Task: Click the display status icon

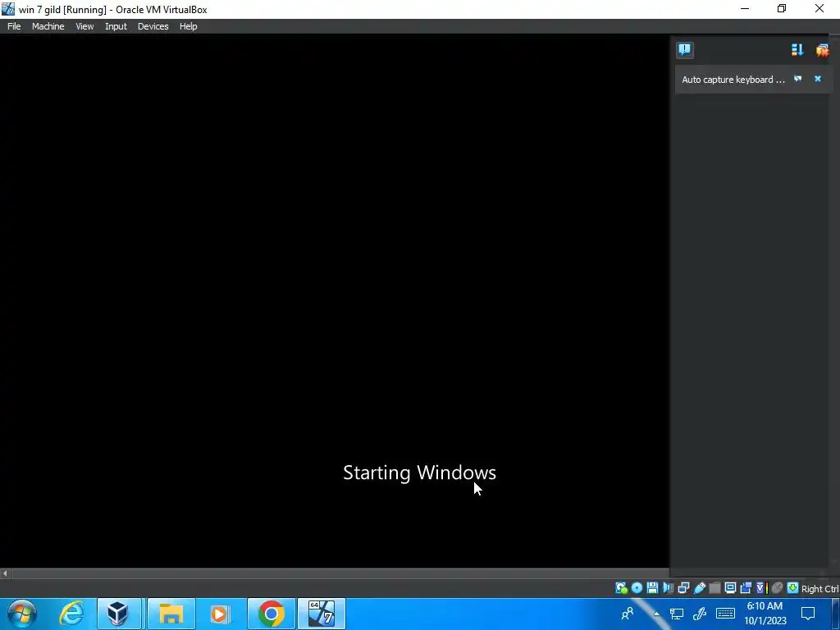Action: tap(730, 588)
